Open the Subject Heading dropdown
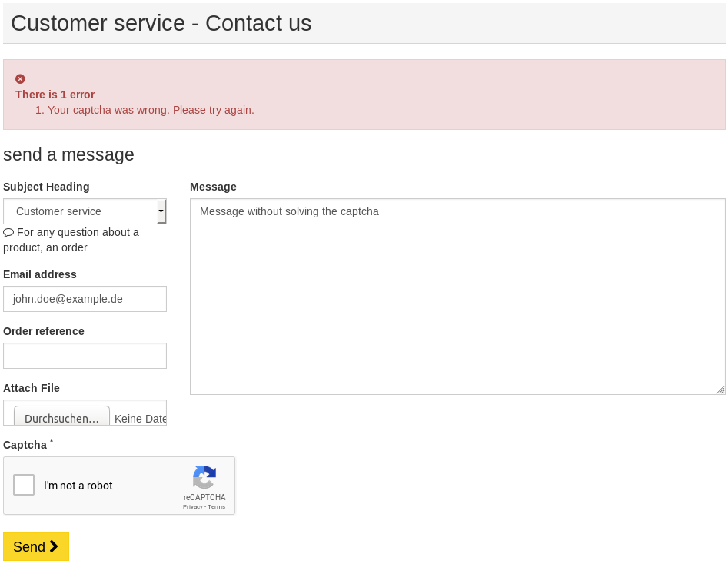728x574 pixels. (85, 211)
